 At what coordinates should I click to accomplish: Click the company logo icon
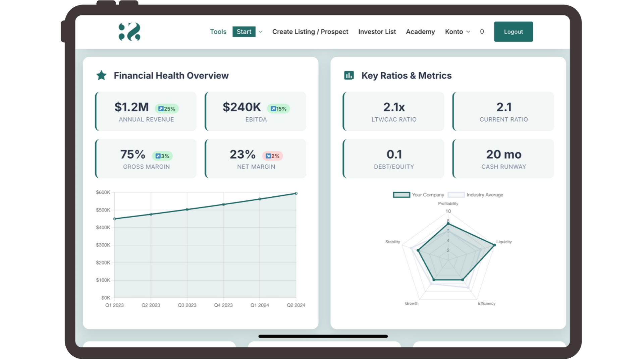click(129, 32)
